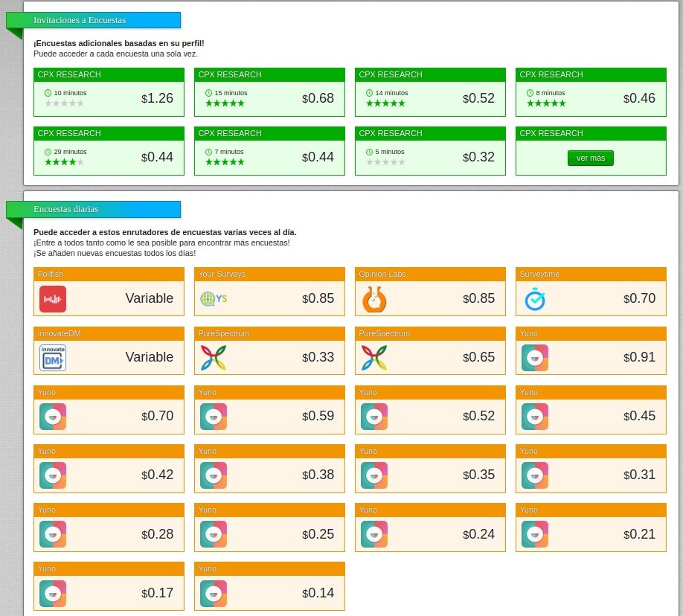Click the PureSpectrum icon beside $0.65
Image resolution: width=683 pixels, height=616 pixels.
(374, 358)
